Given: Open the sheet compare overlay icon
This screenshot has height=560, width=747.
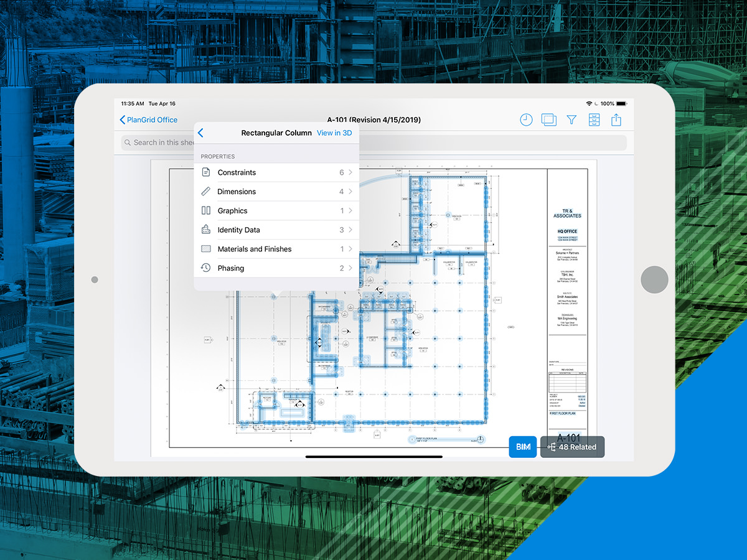Looking at the screenshot, I should (x=548, y=119).
